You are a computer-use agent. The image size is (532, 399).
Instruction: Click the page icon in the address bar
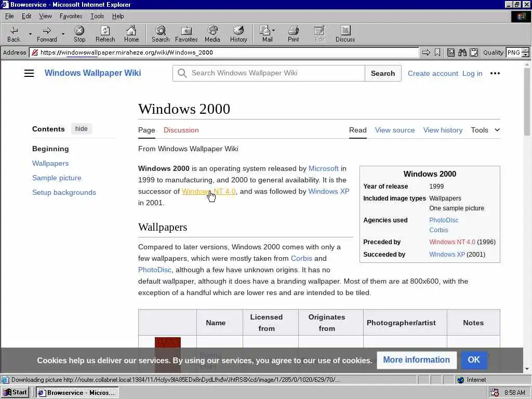(34, 52)
